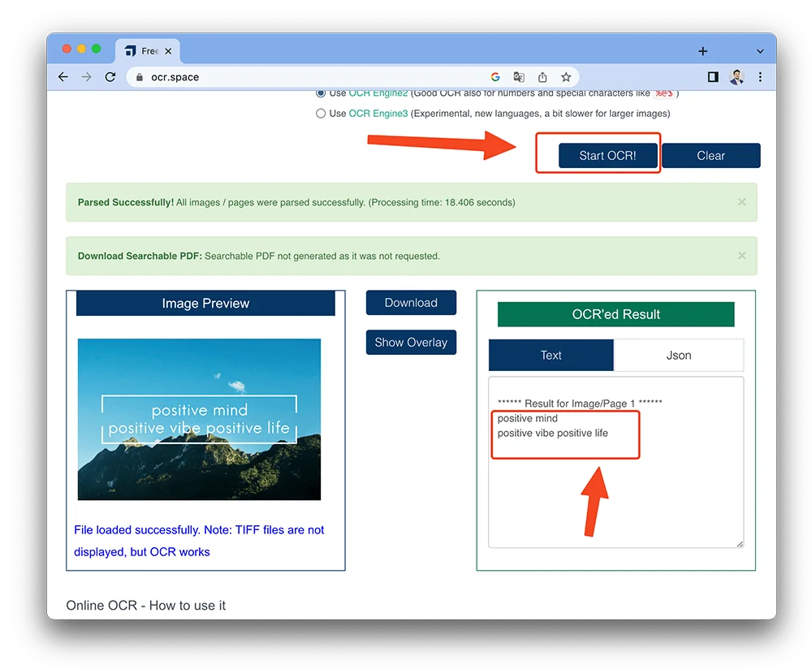Viewport: 812px width, 669px height.
Task: Click the Clear button
Action: tap(710, 155)
